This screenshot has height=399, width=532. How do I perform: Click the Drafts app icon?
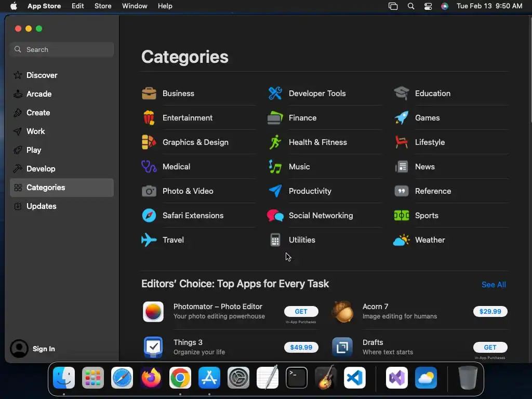click(342, 348)
